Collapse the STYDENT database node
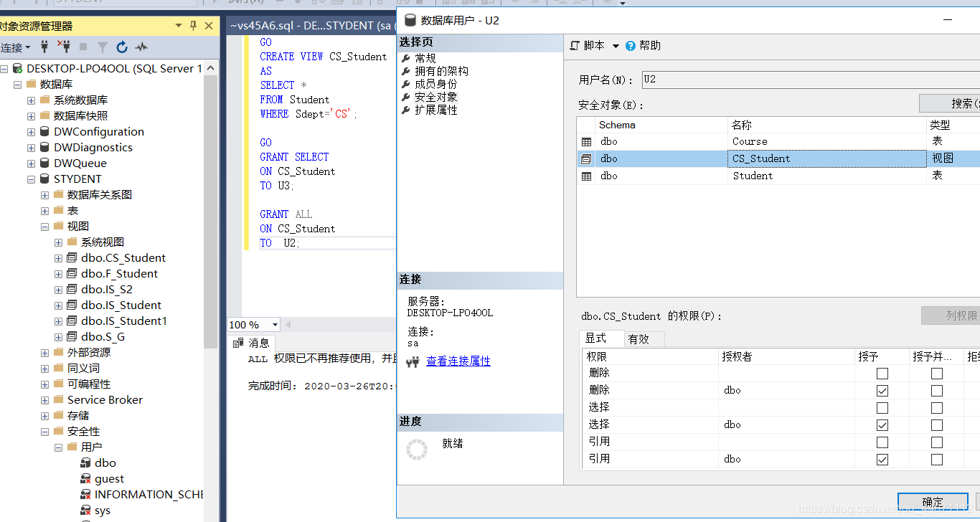The height and width of the screenshot is (522, 980). coord(31,179)
